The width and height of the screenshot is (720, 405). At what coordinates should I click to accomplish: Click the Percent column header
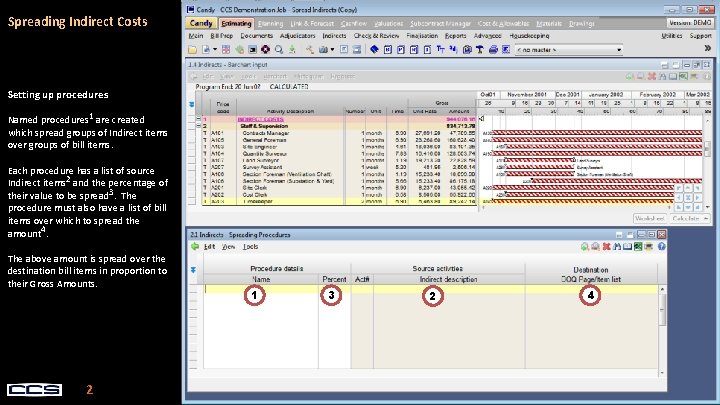(x=334, y=279)
